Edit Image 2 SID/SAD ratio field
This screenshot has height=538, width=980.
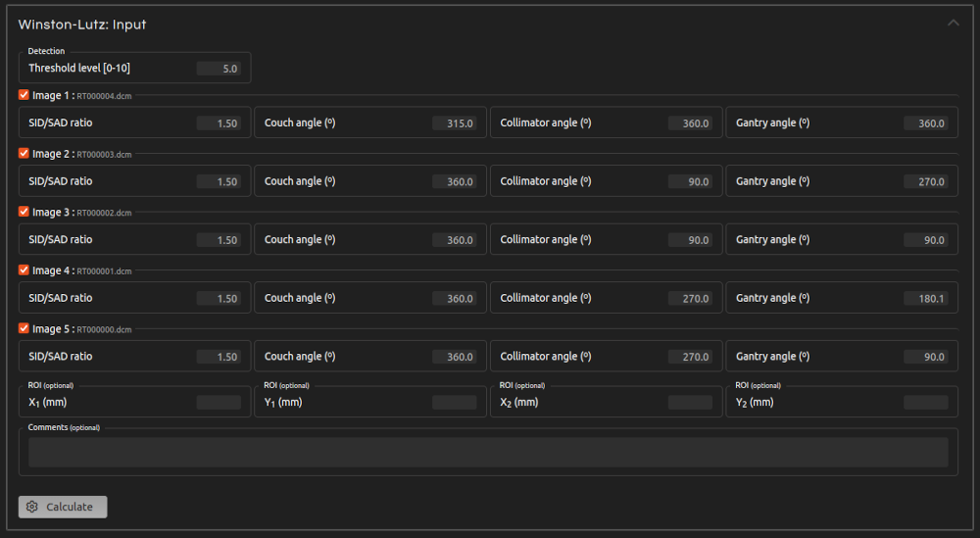[219, 181]
